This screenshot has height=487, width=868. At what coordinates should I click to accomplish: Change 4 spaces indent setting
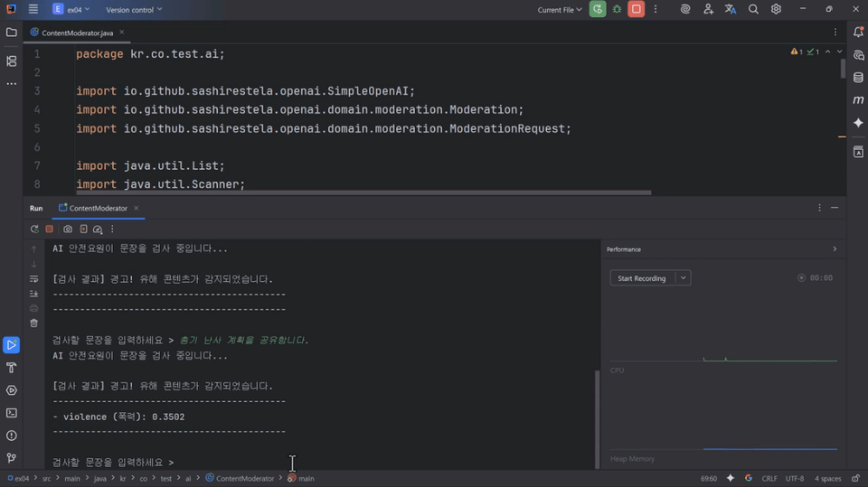click(827, 478)
